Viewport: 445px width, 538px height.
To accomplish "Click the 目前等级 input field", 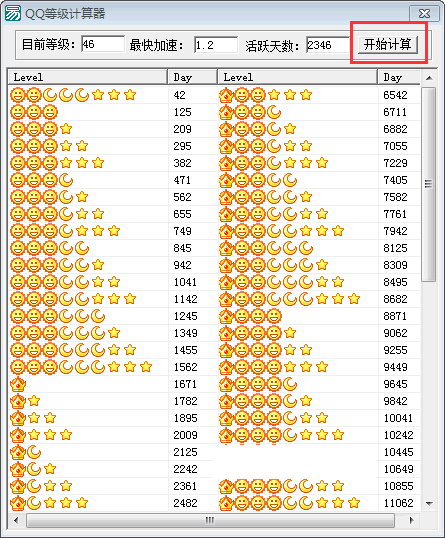I will pyautogui.click(x=103, y=44).
